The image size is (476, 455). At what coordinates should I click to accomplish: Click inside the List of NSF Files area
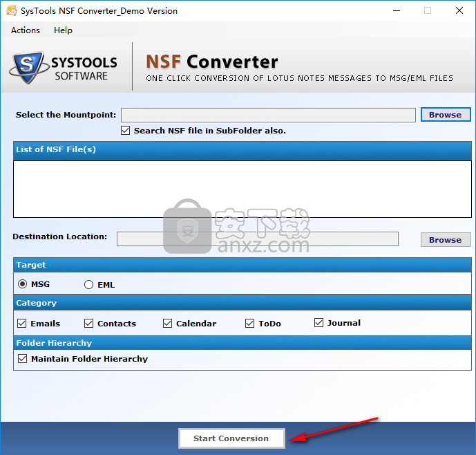click(x=242, y=189)
